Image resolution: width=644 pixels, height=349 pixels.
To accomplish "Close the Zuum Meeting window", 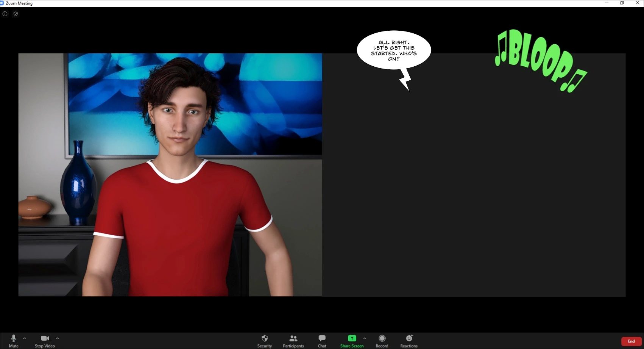I will 637,3.
